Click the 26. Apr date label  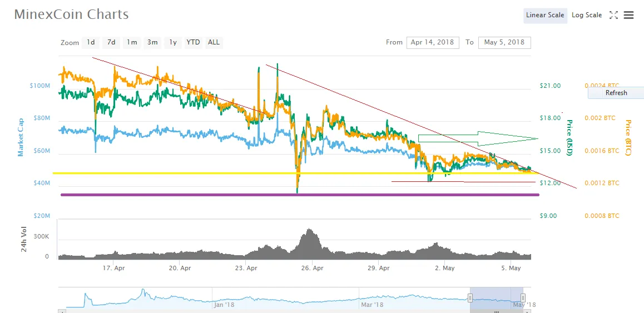click(312, 268)
